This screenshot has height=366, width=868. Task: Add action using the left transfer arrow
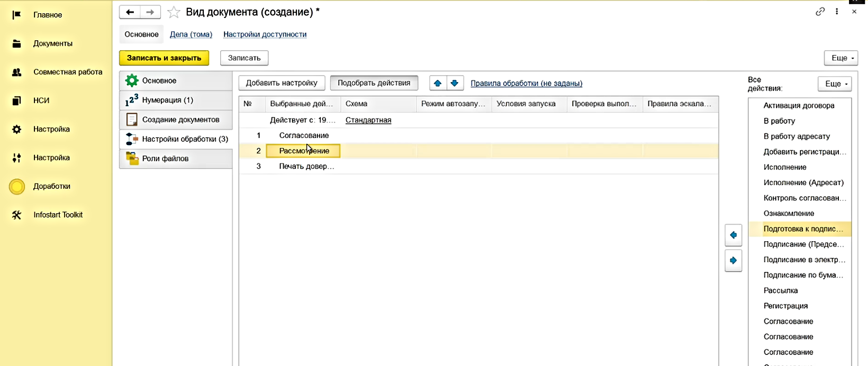point(733,235)
